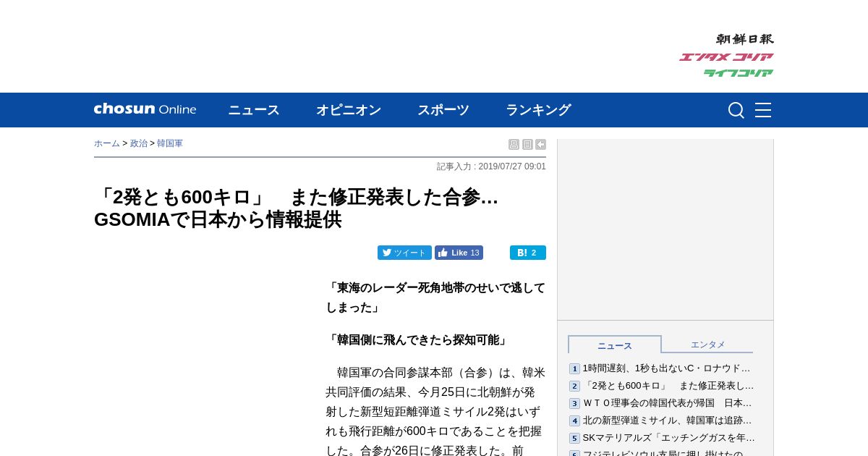Click the 政治 breadcrumb link

point(139,143)
